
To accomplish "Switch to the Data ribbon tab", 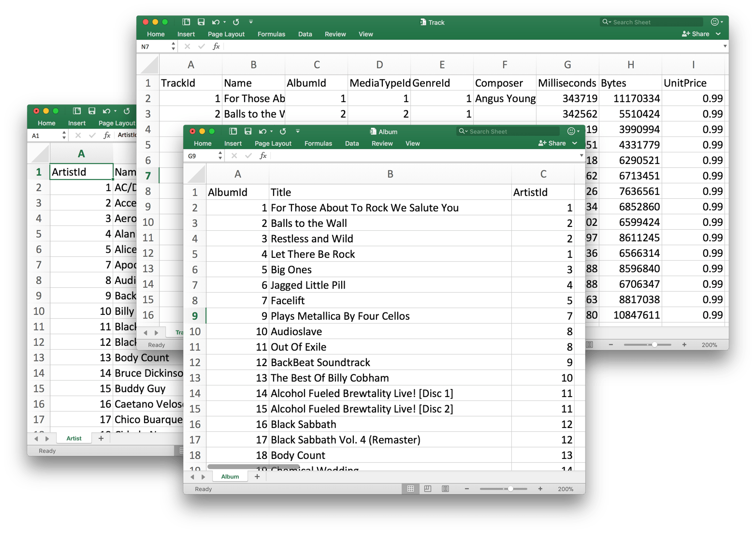I will click(351, 143).
